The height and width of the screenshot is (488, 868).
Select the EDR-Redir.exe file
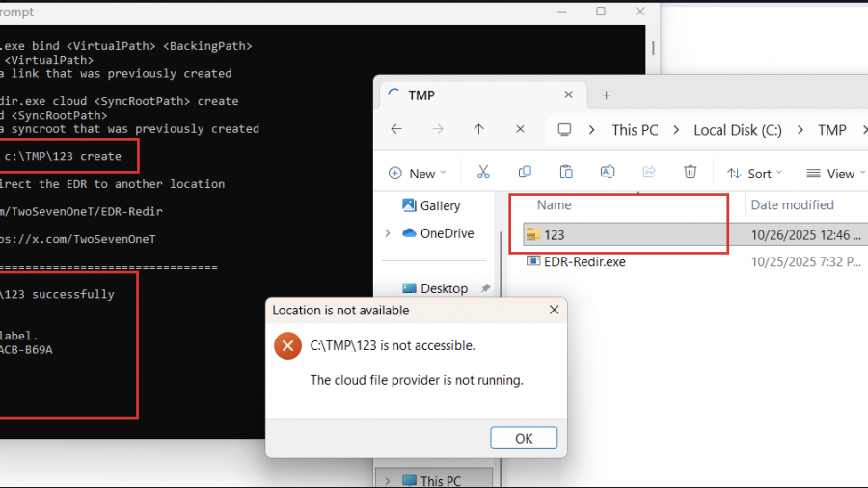click(x=583, y=261)
